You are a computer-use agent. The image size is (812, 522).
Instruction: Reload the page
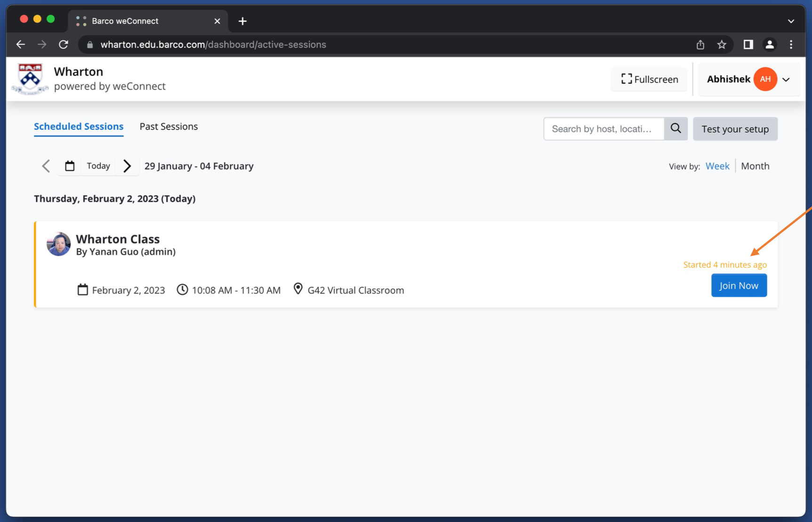pyautogui.click(x=64, y=45)
